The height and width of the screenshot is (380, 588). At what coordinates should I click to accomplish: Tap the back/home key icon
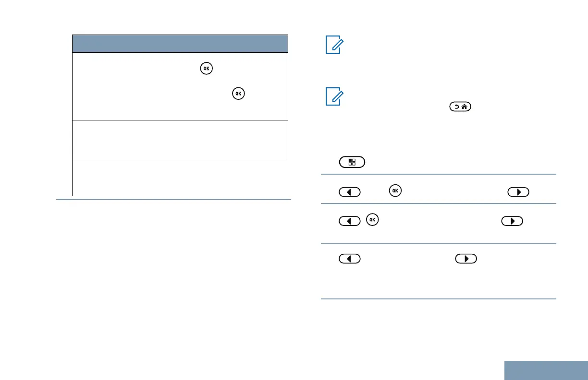coord(459,108)
